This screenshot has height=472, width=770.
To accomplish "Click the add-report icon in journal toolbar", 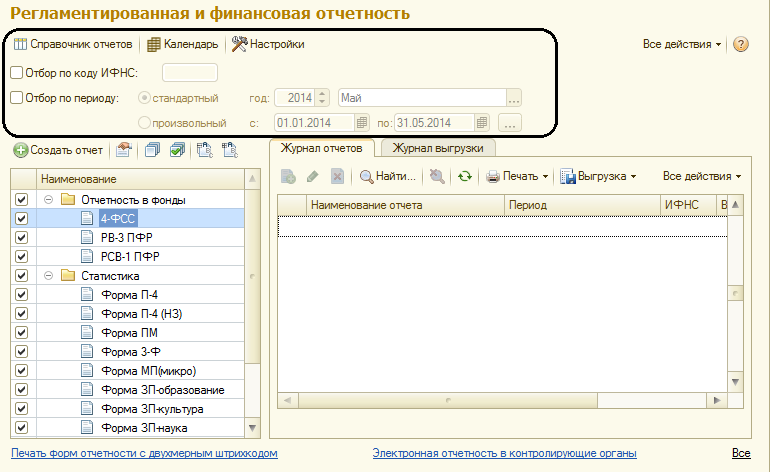I will (x=288, y=176).
